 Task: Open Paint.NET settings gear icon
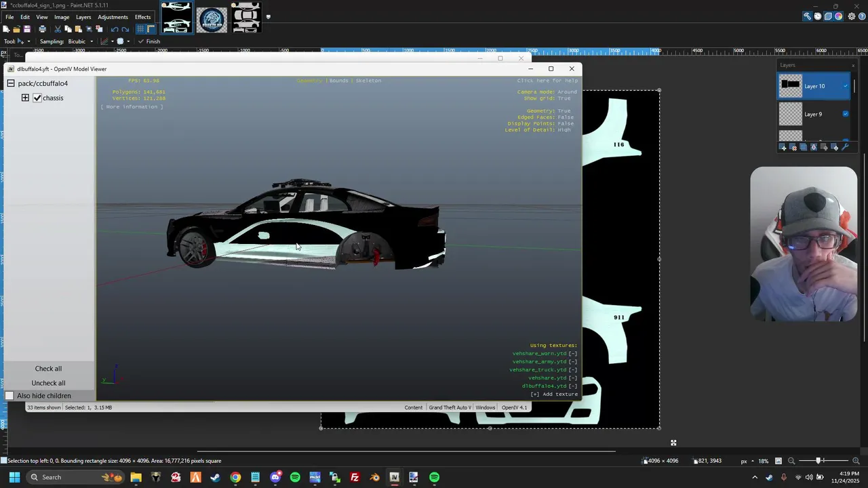pos(851,16)
